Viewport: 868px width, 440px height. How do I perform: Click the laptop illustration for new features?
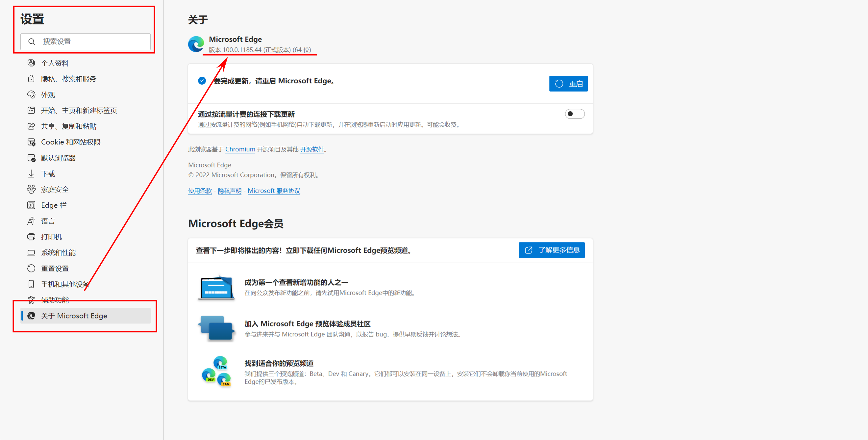click(x=216, y=288)
